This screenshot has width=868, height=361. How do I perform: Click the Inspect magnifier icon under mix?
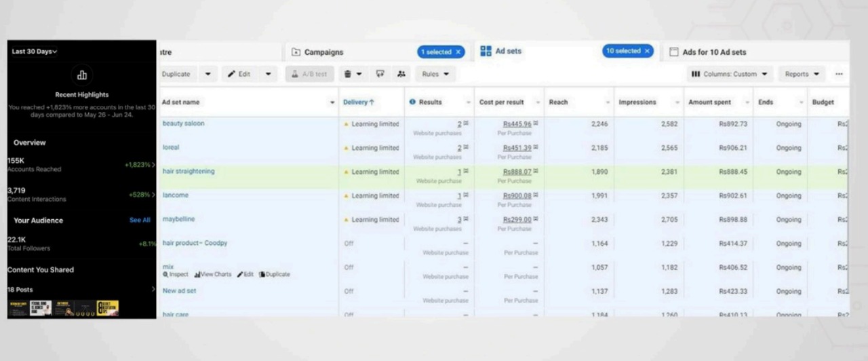[165, 275]
